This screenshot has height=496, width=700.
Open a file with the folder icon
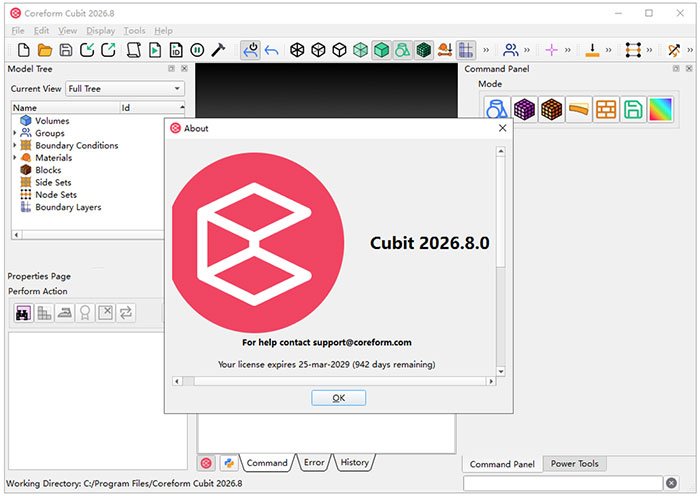click(45, 50)
